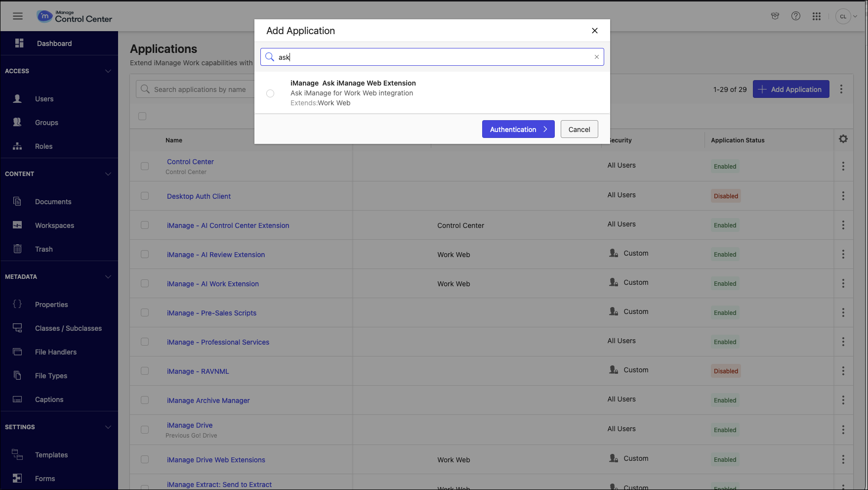The height and width of the screenshot is (490, 868).
Task: Collapse the METADATA section
Action: click(x=108, y=276)
